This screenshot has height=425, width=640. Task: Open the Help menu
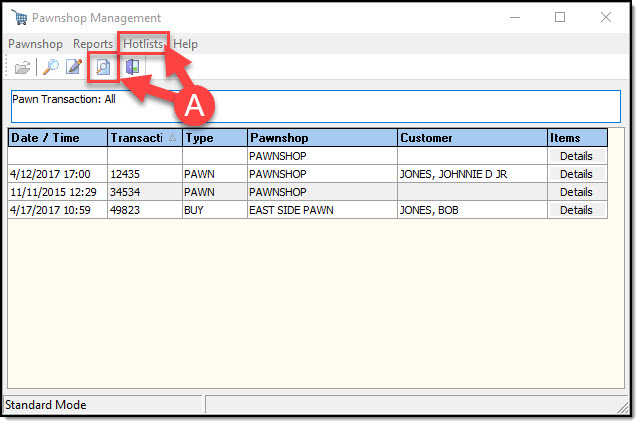coord(186,44)
